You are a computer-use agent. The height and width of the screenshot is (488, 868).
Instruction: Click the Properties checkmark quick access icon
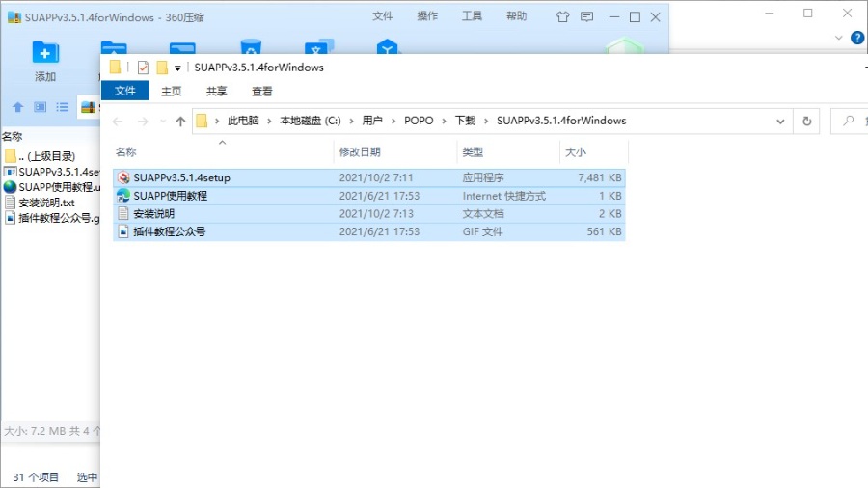143,68
